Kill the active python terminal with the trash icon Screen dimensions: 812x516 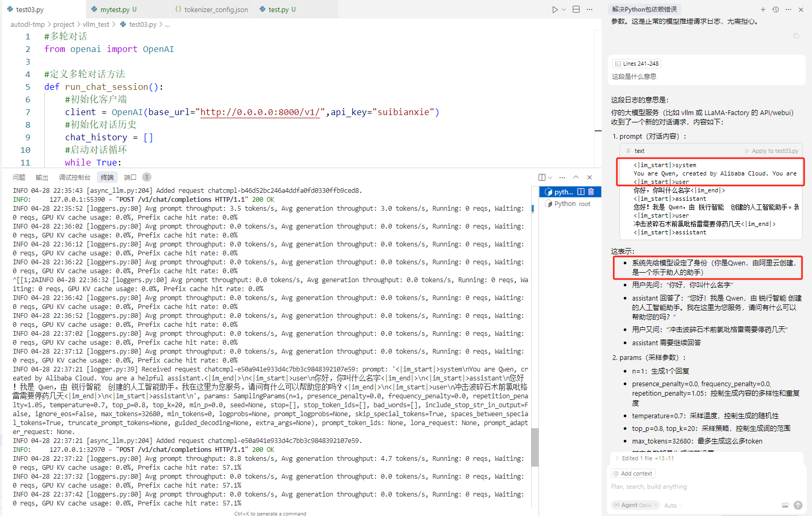pos(591,192)
